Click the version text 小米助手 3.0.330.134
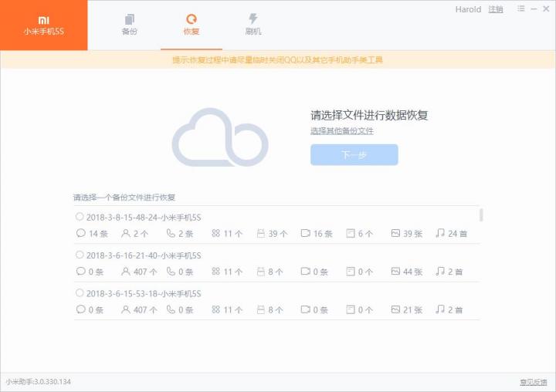This screenshot has width=556, height=392. coord(39,382)
